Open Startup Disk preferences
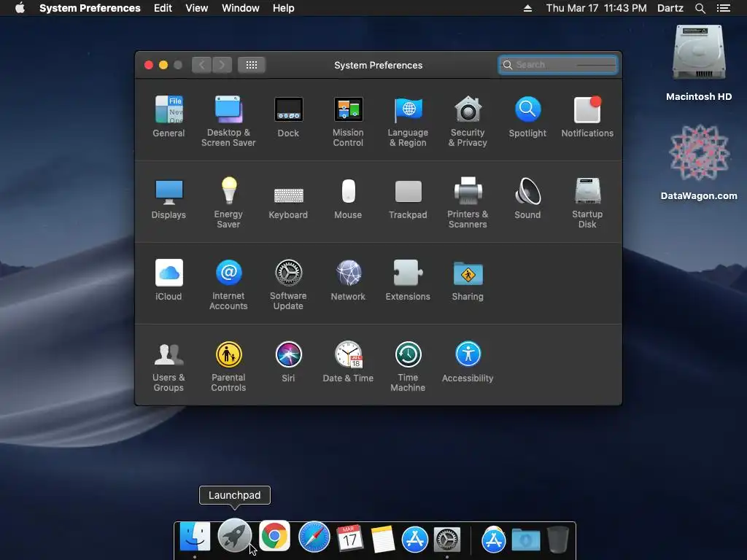The height and width of the screenshot is (560, 747). pos(587,203)
